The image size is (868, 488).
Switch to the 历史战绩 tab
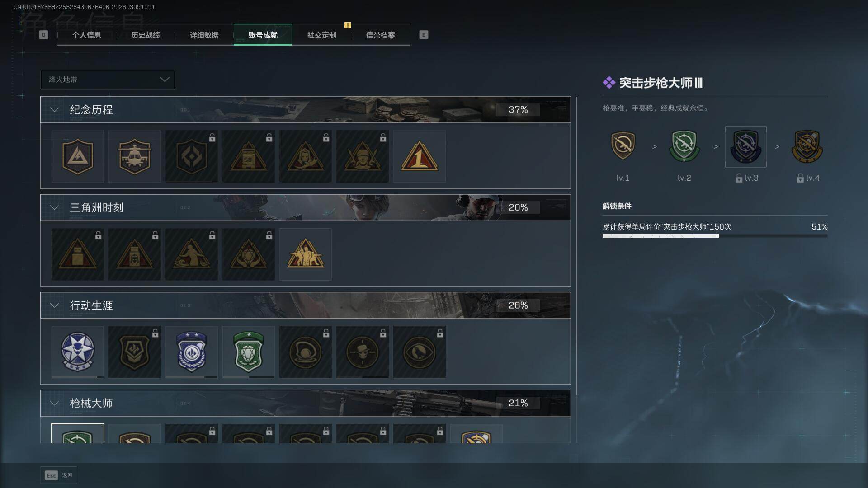[145, 35]
